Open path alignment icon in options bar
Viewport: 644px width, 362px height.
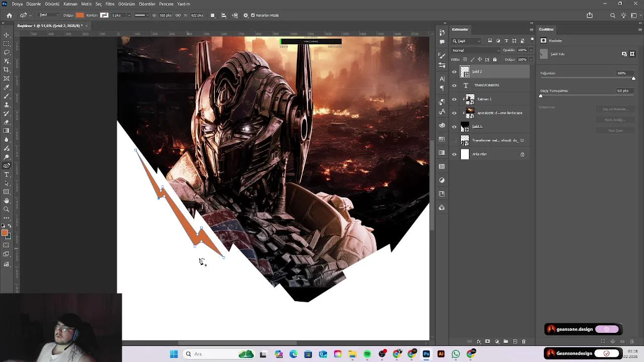tap(224, 16)
